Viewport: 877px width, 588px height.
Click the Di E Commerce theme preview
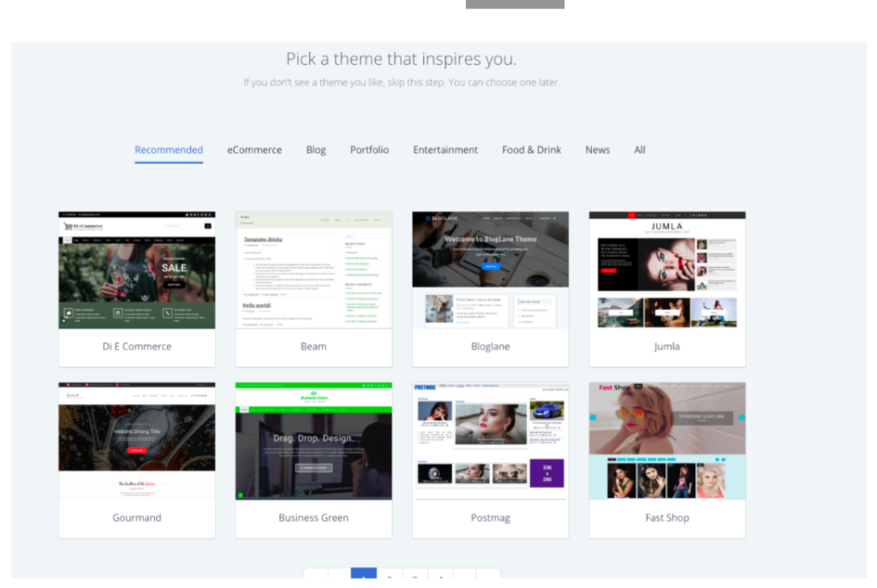click(137, 270)
